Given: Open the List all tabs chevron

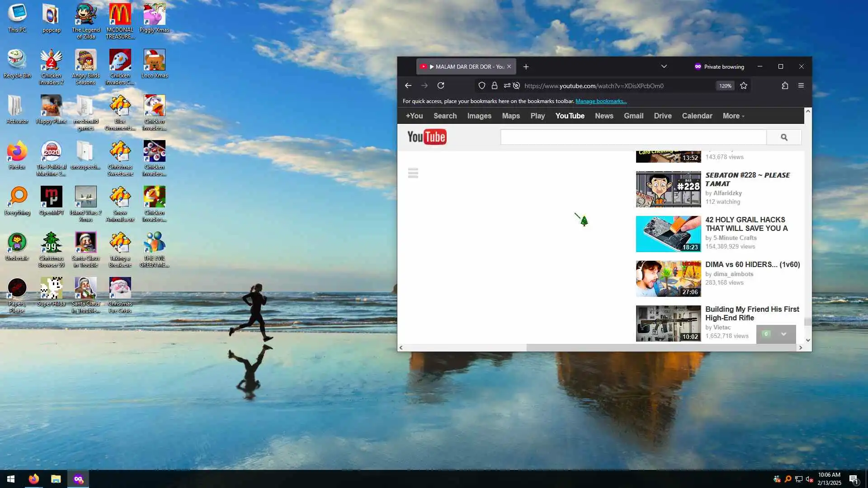Looking at the screenshot, I should (x=664, y=66).
